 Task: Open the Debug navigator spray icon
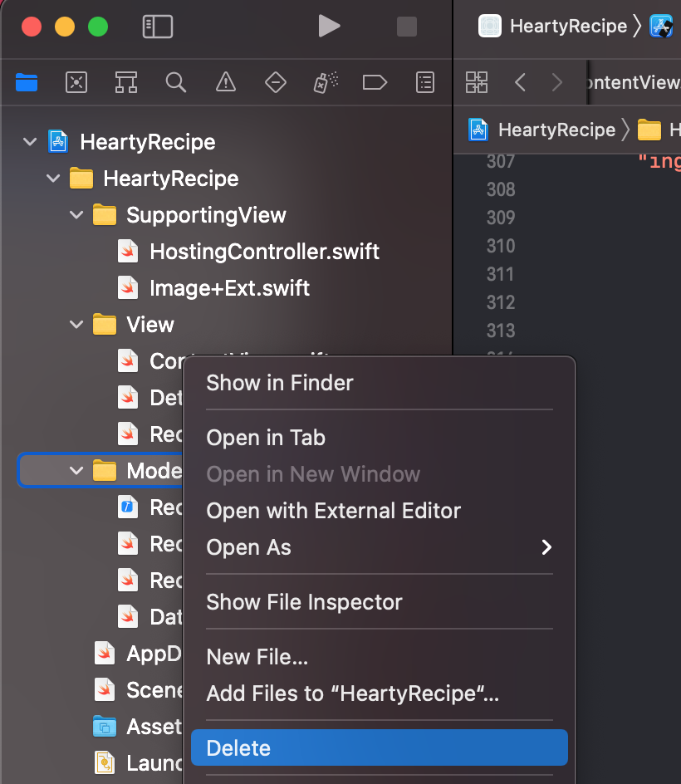[x=326, y=82]
